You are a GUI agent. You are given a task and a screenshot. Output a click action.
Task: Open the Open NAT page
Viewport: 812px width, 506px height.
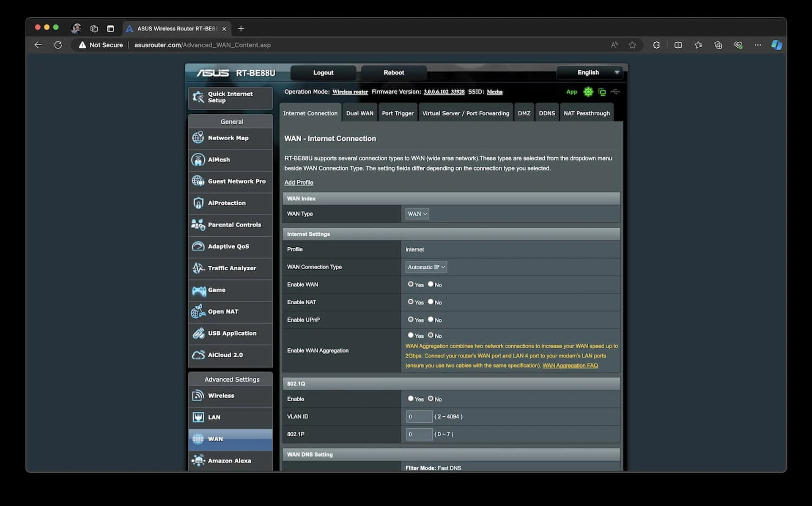point(230,312)
